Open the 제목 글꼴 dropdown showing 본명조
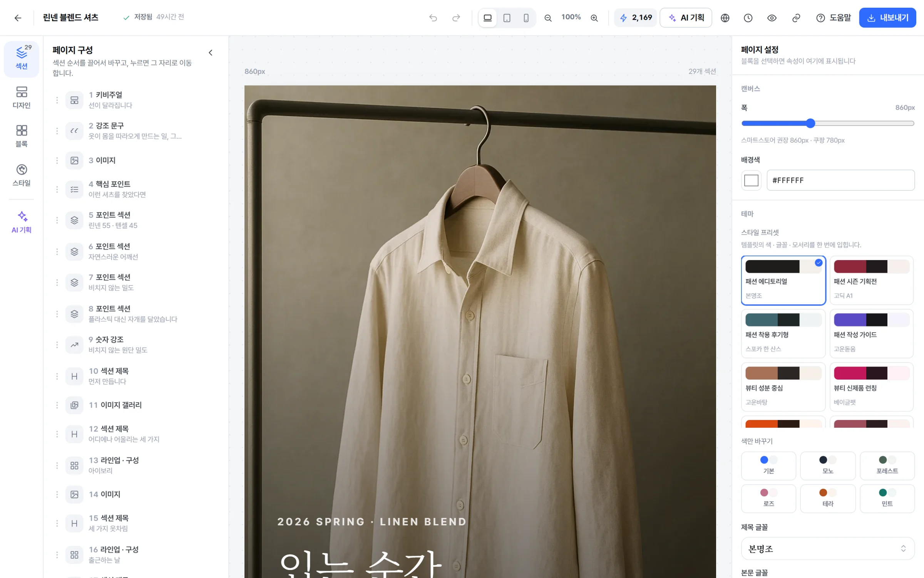The height and width of the screenshot is (578, 924). point(827,549)
